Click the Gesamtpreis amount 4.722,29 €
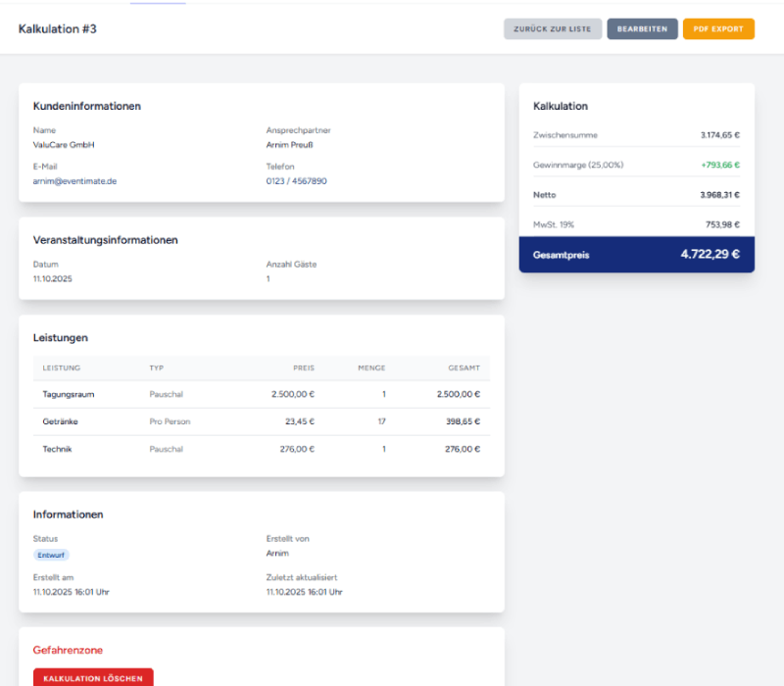784x686 pixels. [x=710, y=254]
